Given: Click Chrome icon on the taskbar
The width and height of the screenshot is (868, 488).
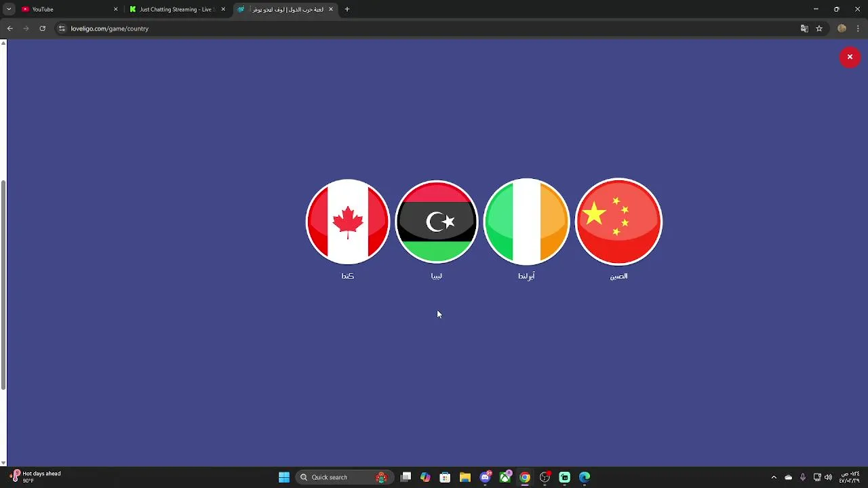Looking at the screenshot, I should (525, 477).
